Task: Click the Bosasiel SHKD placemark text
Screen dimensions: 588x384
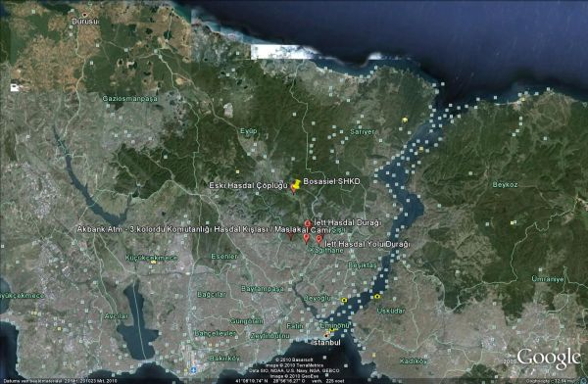Action: (331, 181)
